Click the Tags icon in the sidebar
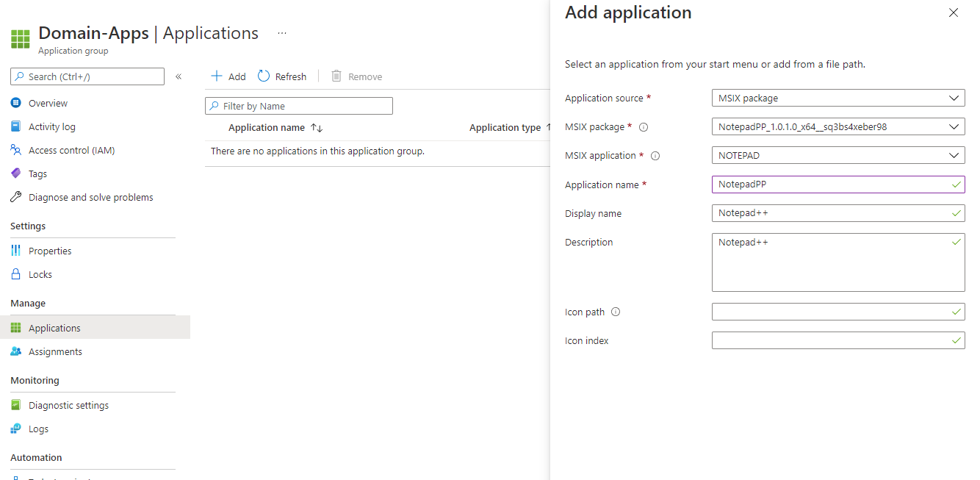This screenshot has height=480, width=980. [15, 173]
